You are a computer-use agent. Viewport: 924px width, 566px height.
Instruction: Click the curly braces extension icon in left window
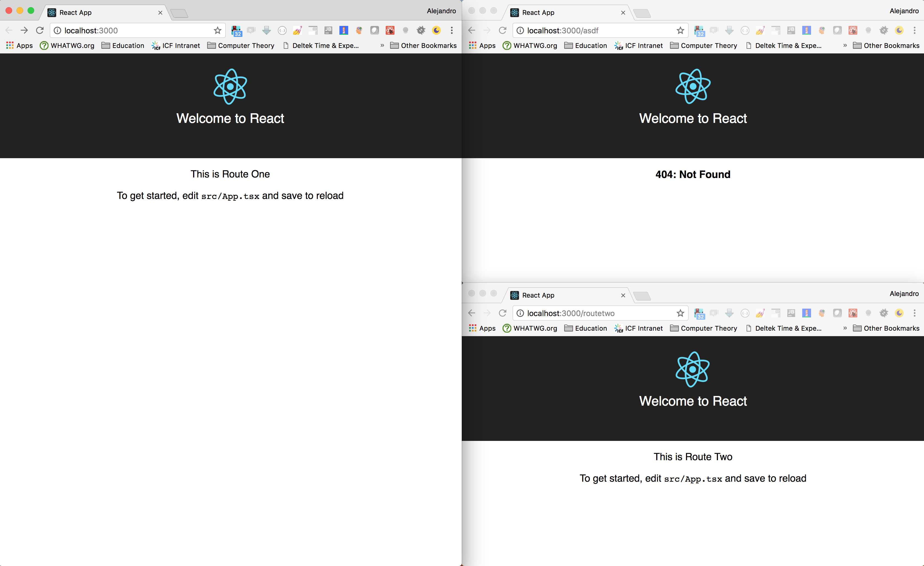[x=282, y=30]
